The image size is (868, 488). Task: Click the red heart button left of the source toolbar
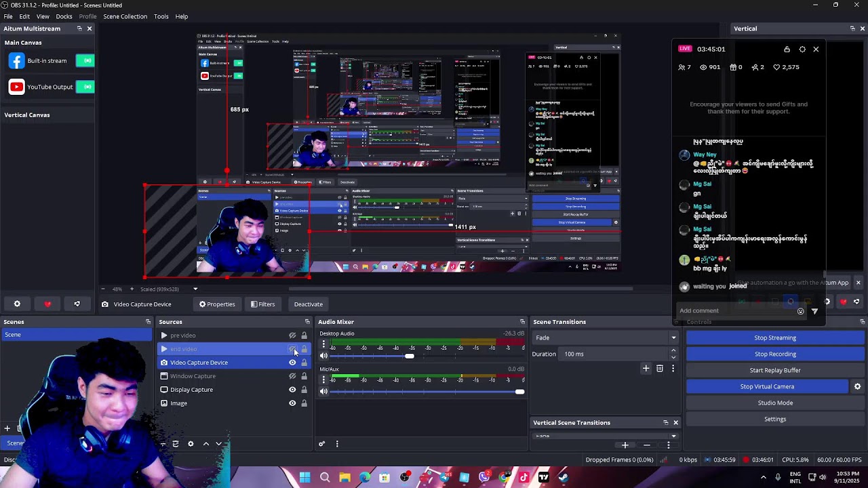[47, 304]
